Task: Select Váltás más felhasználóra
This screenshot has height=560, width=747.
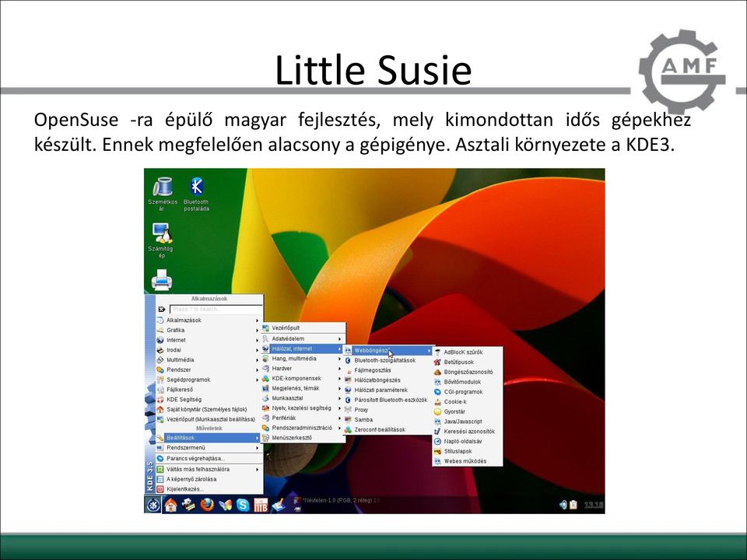Action: point(209,470)
